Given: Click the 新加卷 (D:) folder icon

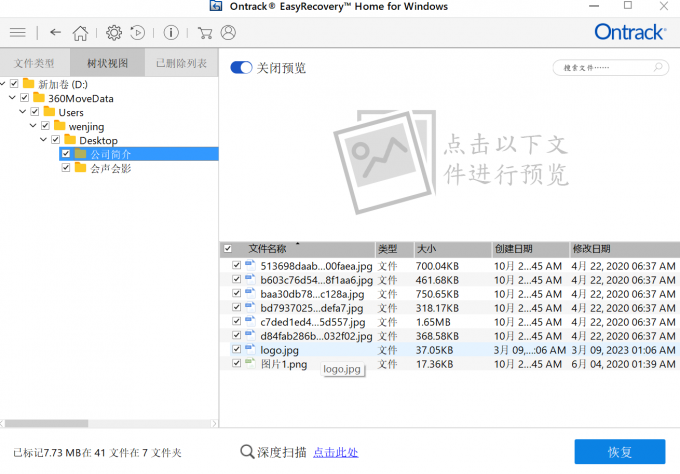Looking at the screenshot, I should (29, 83).
